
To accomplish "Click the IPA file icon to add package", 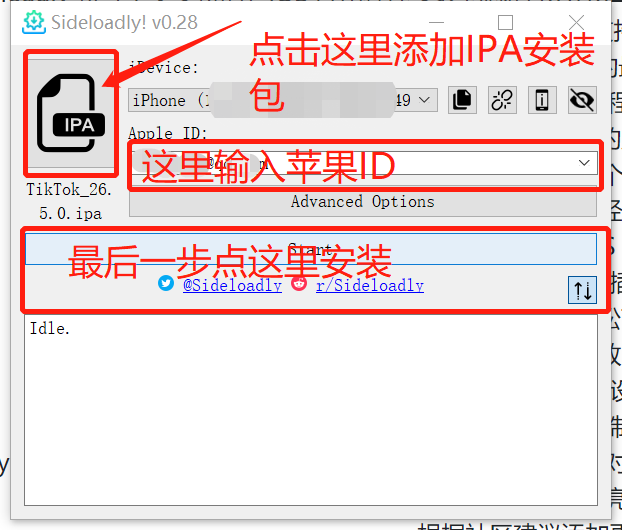I will click(x=71, y=113).
